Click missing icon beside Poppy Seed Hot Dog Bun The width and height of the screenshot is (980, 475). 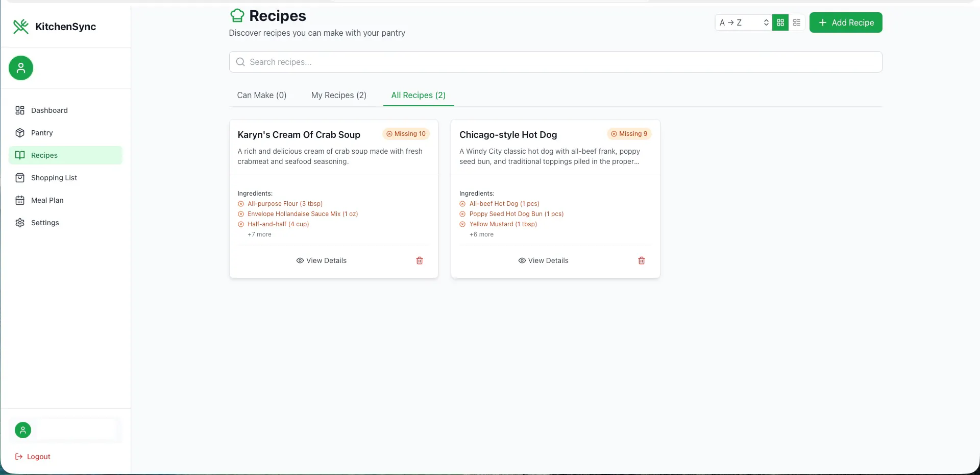pos(462,214)
